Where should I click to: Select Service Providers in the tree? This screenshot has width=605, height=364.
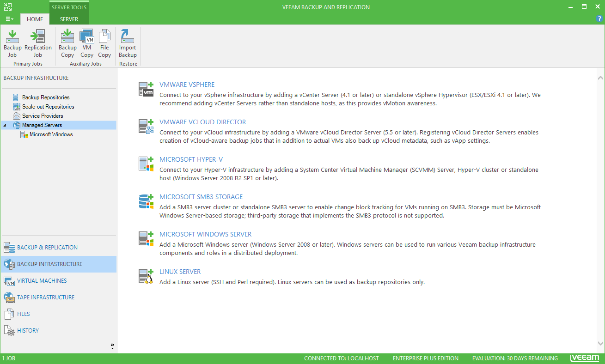43,116
